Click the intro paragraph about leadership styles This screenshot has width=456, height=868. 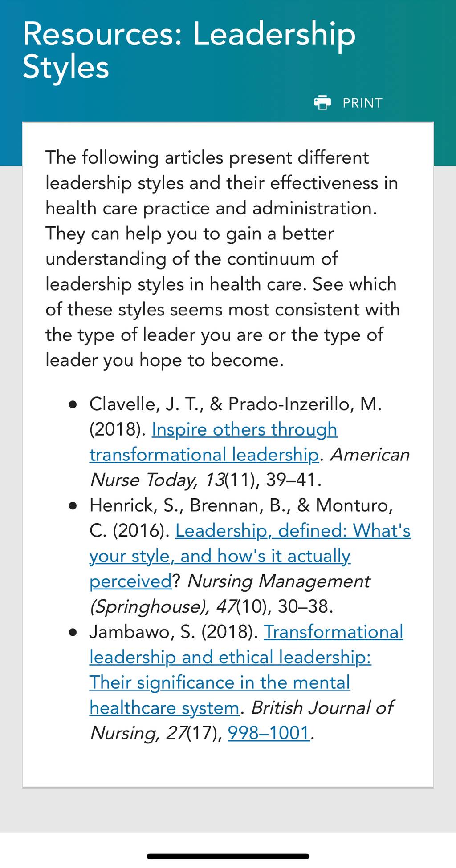click(x=223, y=258)
